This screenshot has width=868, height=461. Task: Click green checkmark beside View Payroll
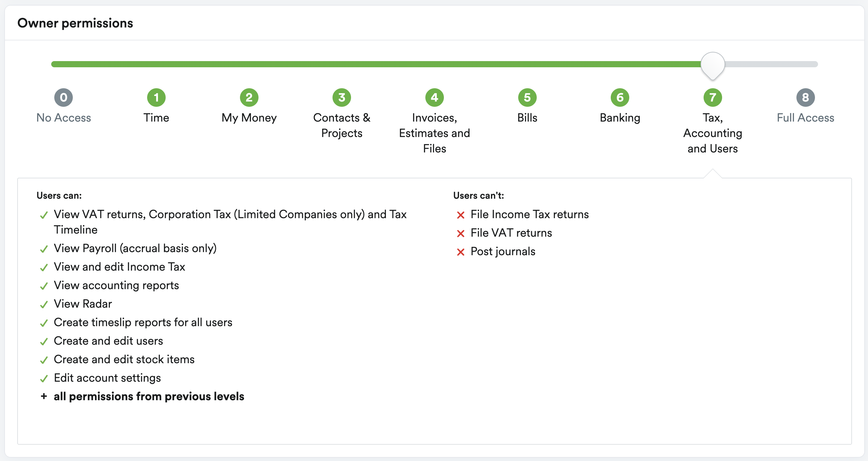point(44,249)
